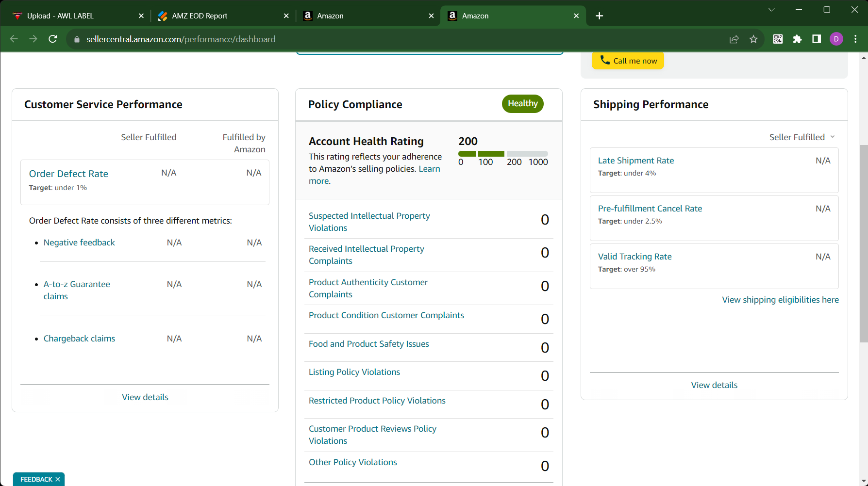Go back to the previous page
Screen dimensions: 868x486
tap(14, 39)
